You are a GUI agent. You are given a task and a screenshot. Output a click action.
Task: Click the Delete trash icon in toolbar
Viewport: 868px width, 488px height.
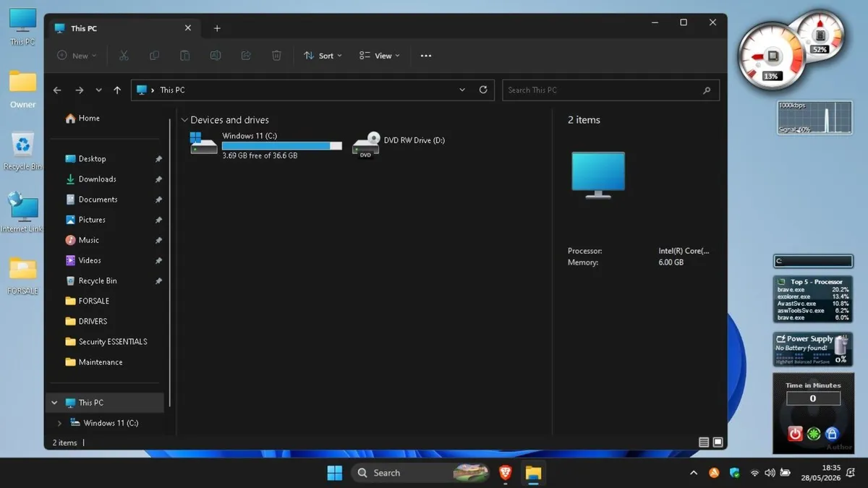click(276, 56)
